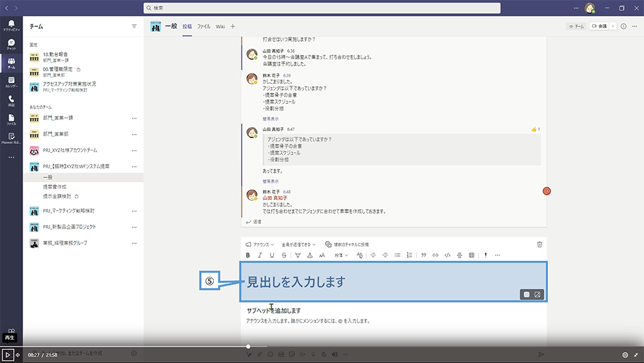Open Calls in the left rail
Viewport: 644px width, 363px height.
(x=11, y=101)
